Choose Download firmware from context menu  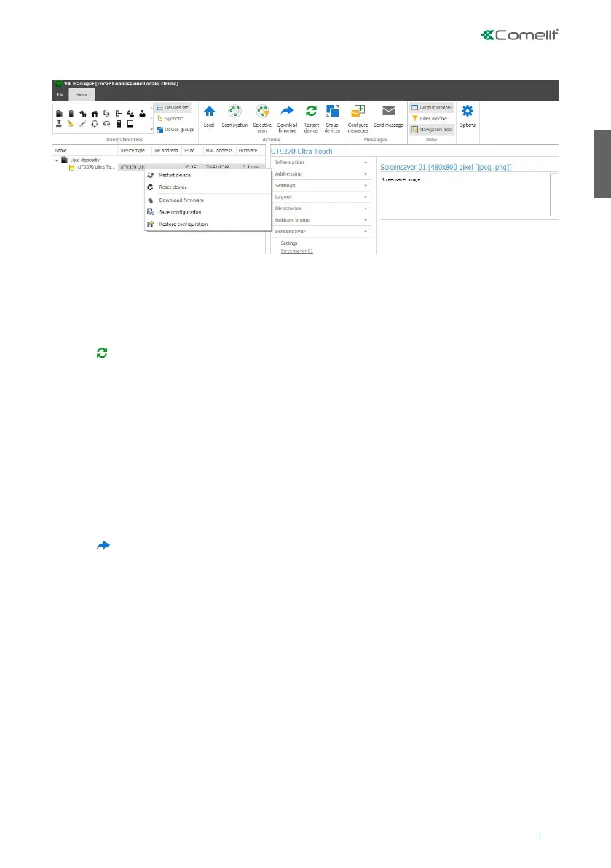tap(208, 200)
